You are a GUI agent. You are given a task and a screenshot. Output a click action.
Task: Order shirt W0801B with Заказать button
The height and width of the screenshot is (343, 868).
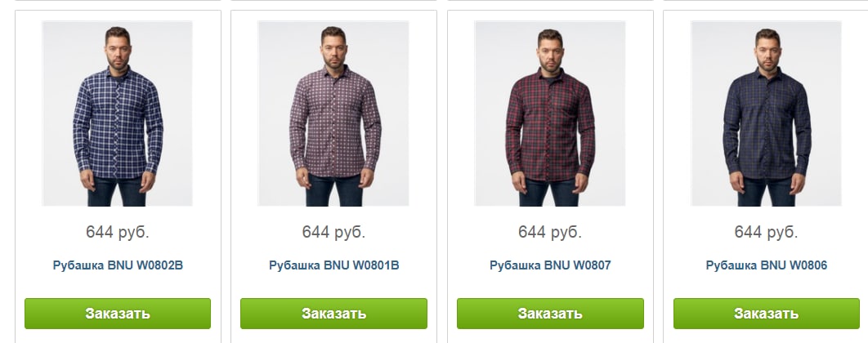tap(333, 314)
